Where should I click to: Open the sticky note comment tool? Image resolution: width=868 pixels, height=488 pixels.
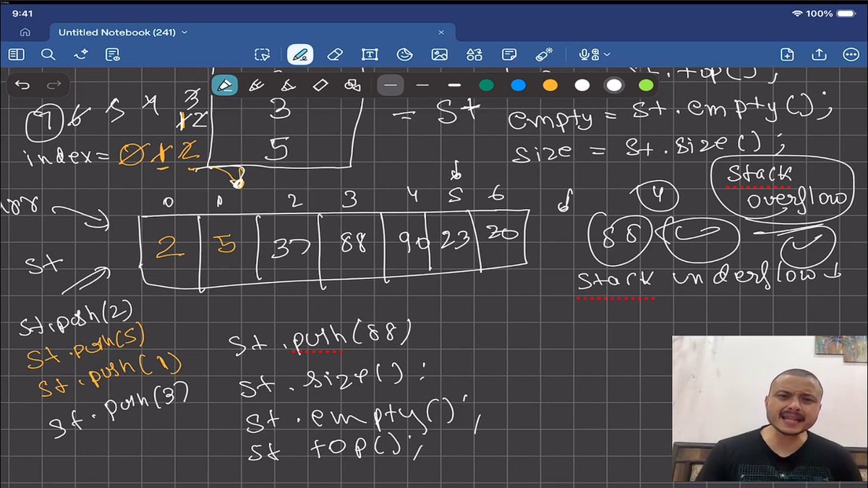[509, 54]
